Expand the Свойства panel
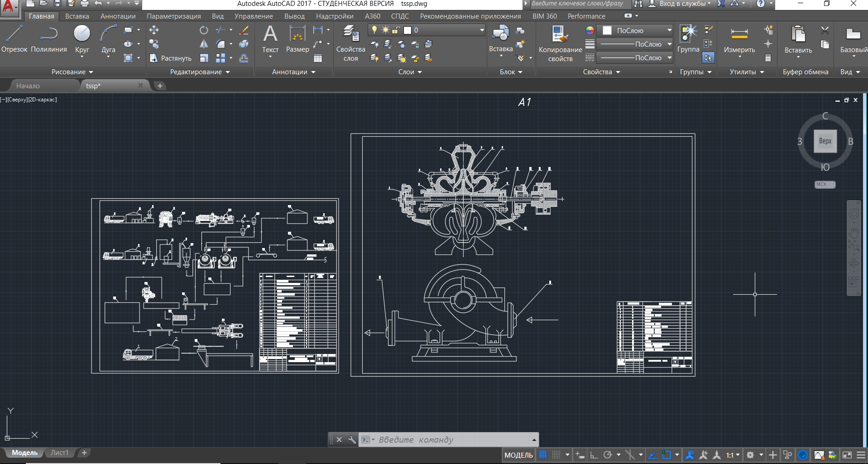This screenshot has height=464, width=868. coord(601,72)
